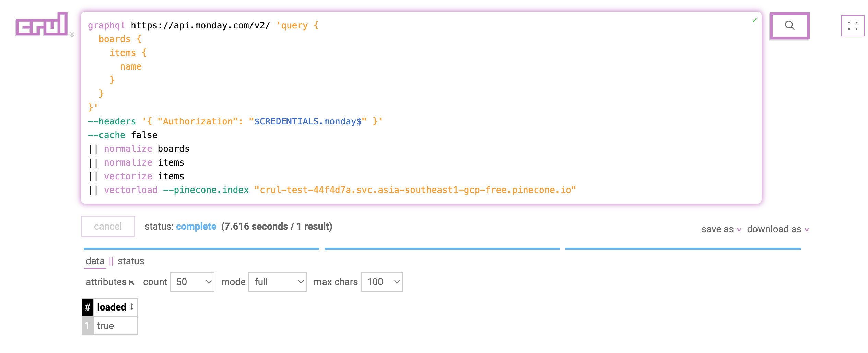Click the $CREDENTIALS.monday$ token
The width and height of the screenshot is (868, 353).
click(x=308, y=121)
